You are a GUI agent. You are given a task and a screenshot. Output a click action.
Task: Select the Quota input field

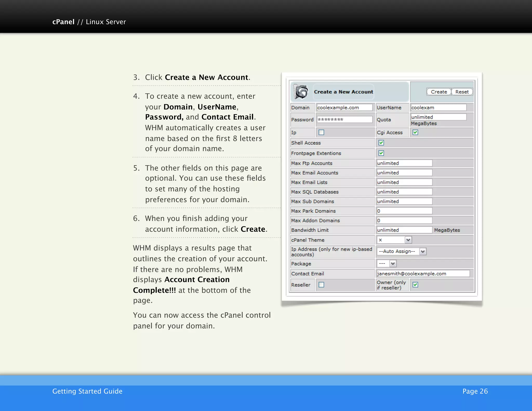(x=438, y=117)
